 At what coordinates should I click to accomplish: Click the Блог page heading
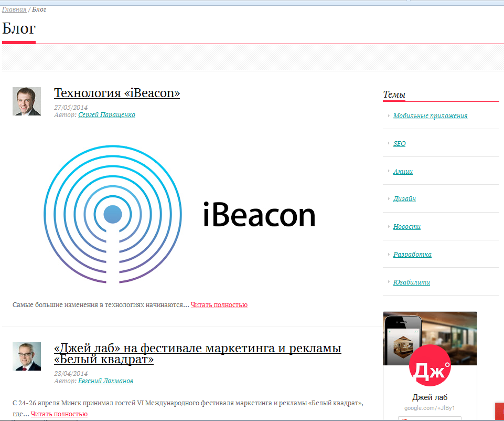pos(19,29)
